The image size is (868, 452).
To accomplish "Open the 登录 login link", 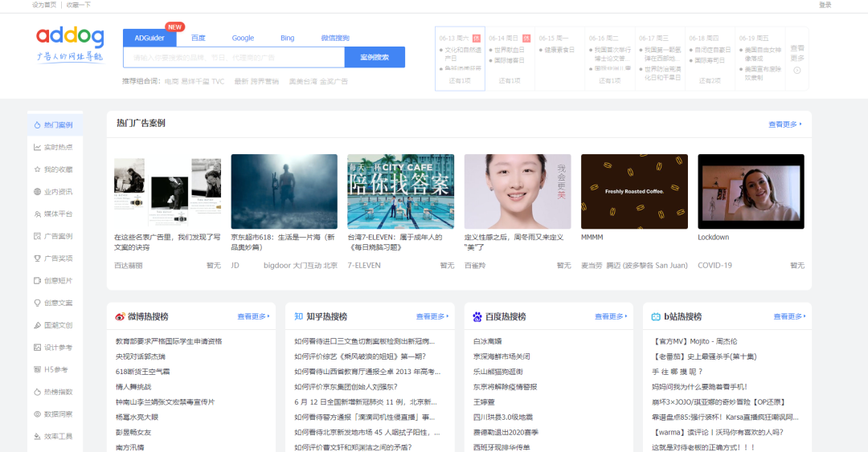I will 825,5.
